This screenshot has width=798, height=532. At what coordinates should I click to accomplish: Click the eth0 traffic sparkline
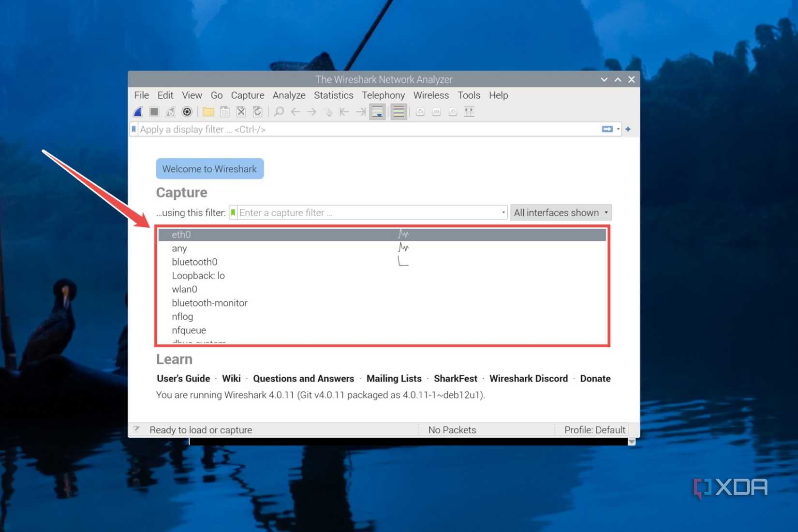[403, 235]
